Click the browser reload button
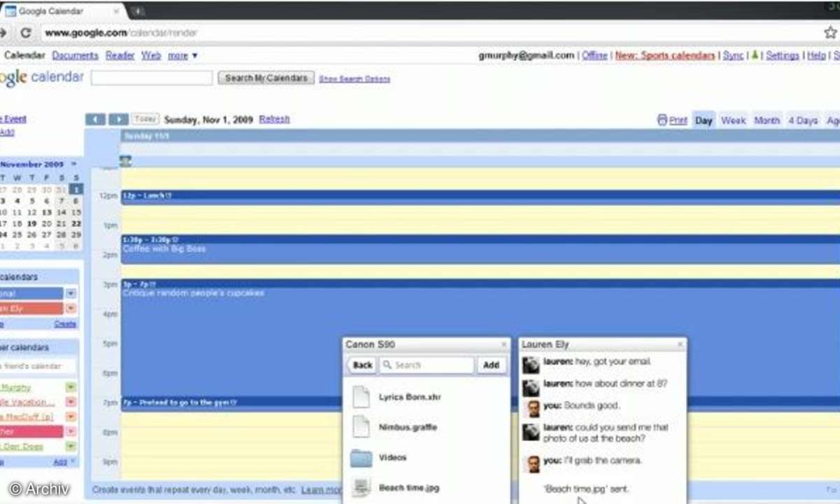840x504 pixels. 26,33
